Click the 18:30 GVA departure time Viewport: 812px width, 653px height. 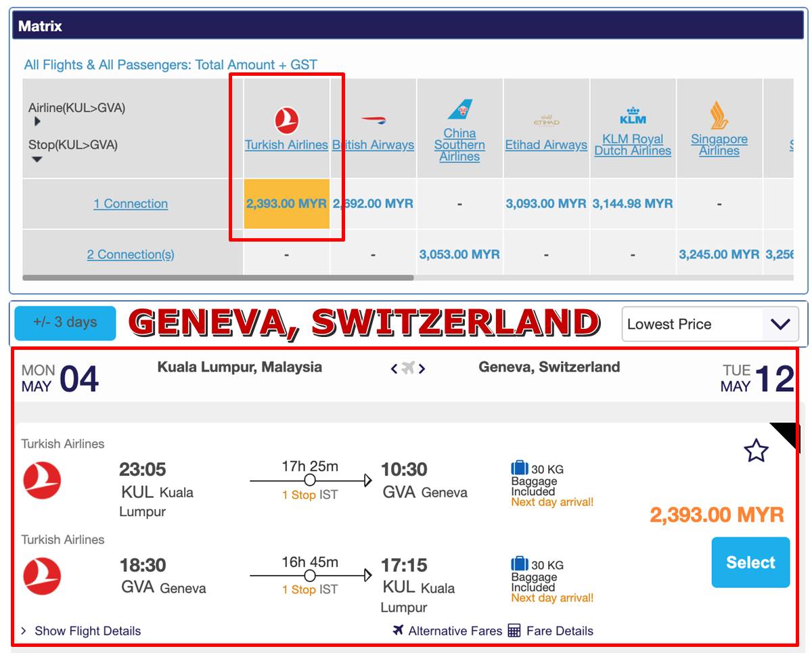point(143,565)
